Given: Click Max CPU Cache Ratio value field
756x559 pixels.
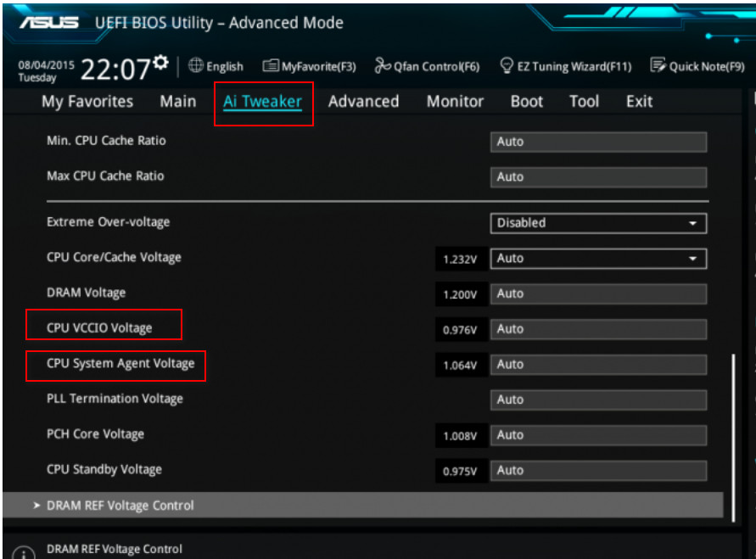Looking at the screenshot, I should [598, 176].
